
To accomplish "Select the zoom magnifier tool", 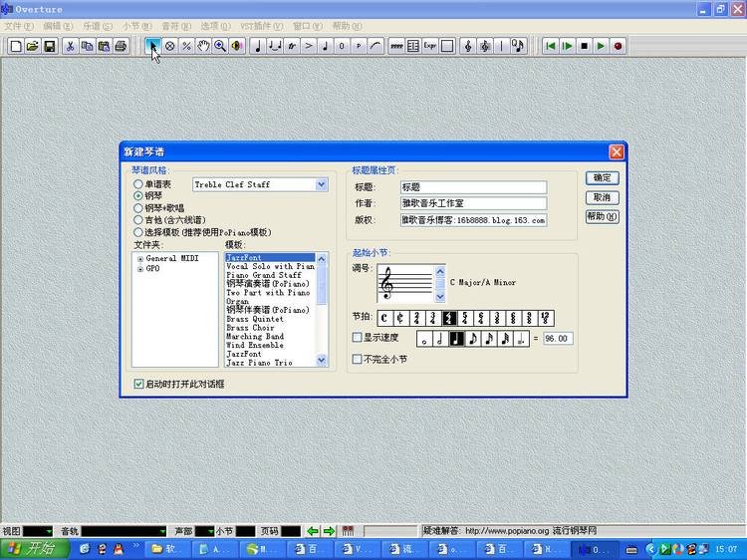I will point(220,46).
